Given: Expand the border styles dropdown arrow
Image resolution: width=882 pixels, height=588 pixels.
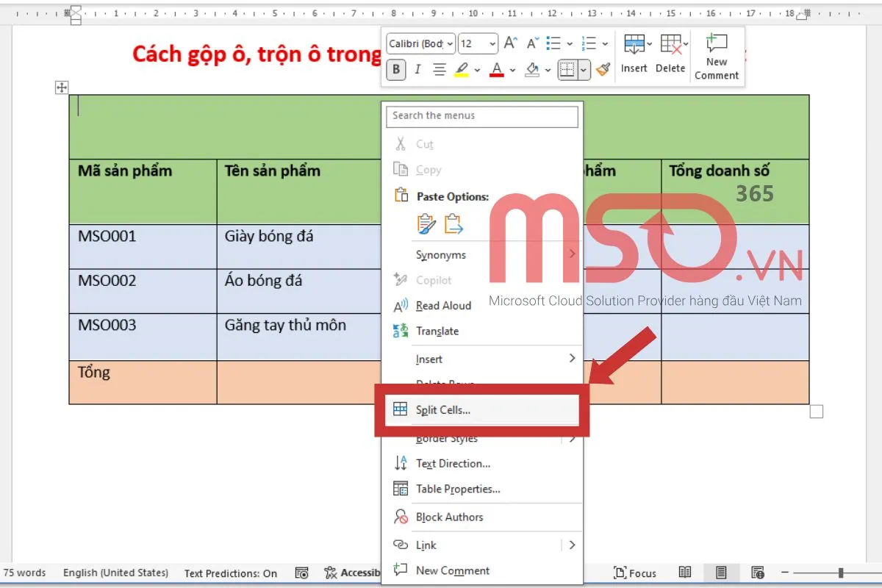Looking at the screenshot, I should [x=583, y=69].
